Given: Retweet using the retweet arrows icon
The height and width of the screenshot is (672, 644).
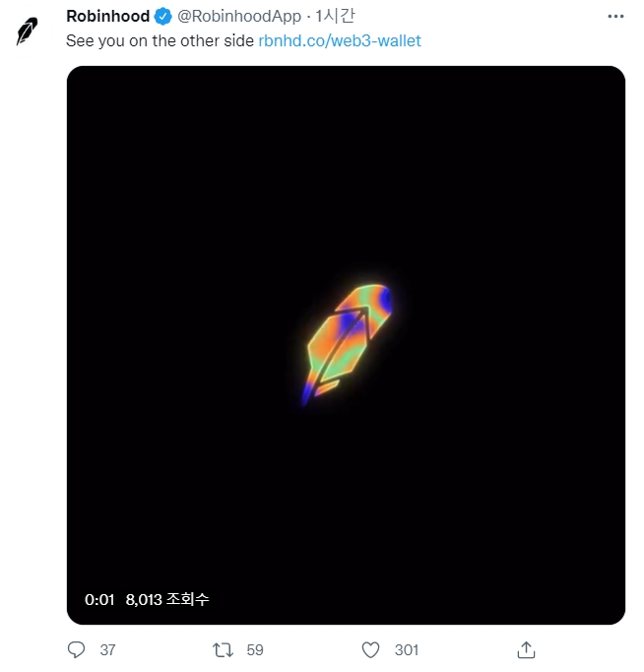Looking at the screenshot, I should pos(224,649).
